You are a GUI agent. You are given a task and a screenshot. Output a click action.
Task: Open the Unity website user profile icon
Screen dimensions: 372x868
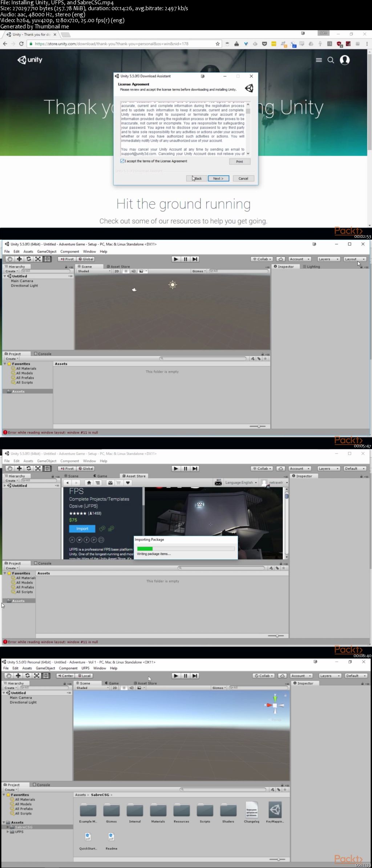click(345, 60)
